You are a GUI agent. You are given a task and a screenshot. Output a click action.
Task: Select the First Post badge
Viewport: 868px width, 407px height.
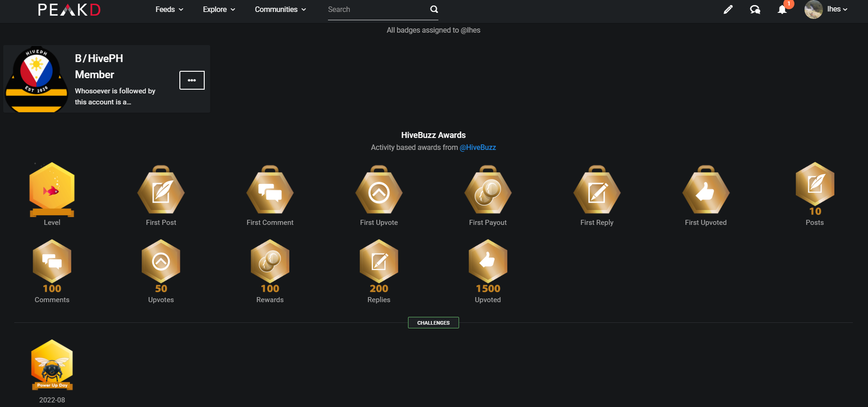161,190
